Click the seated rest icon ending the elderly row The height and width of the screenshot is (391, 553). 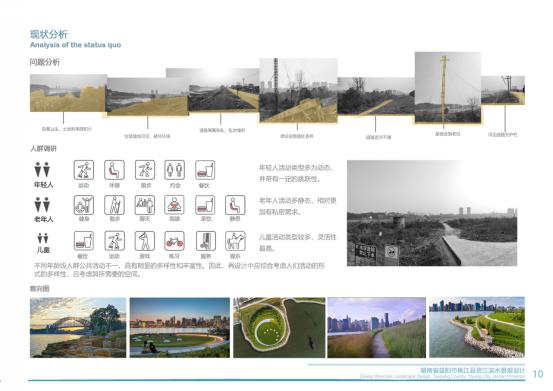pos(235,205)
